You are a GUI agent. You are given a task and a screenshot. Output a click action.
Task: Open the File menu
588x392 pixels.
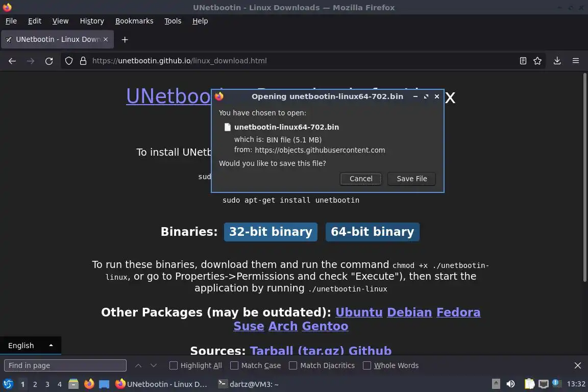pos(11,21)
